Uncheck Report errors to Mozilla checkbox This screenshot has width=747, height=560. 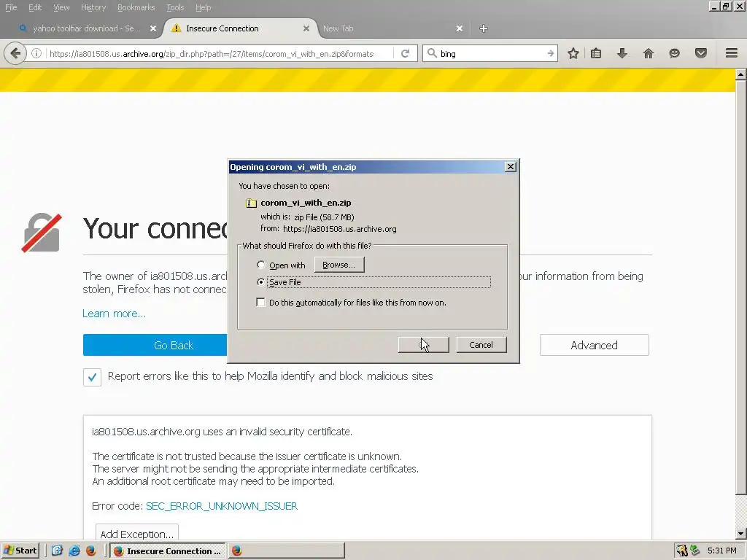click(x=92, y=377)
